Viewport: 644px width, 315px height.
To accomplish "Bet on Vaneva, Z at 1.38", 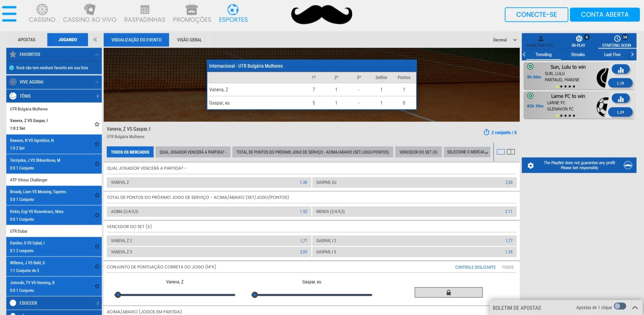I will coord(208,182).
